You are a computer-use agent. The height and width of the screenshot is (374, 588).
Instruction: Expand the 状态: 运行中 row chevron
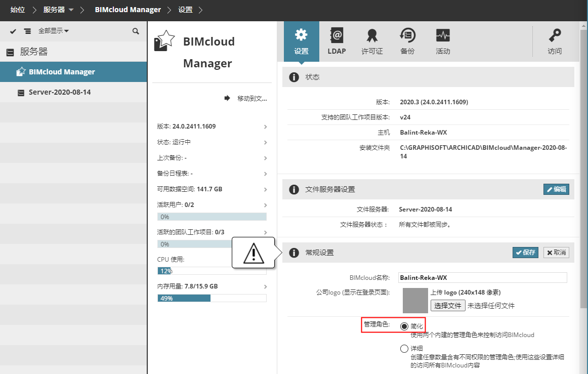pyautogui.click(x=266, y=143)
